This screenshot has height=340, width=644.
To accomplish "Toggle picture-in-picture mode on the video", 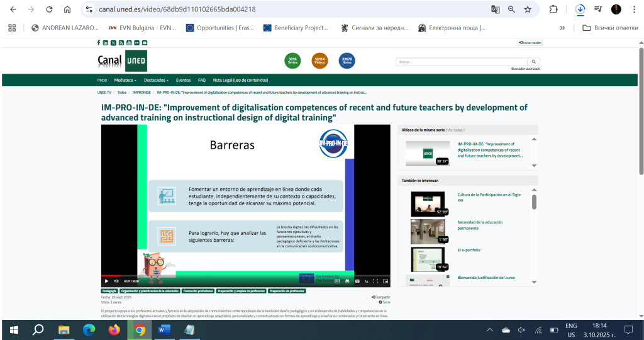I will 386,281.
